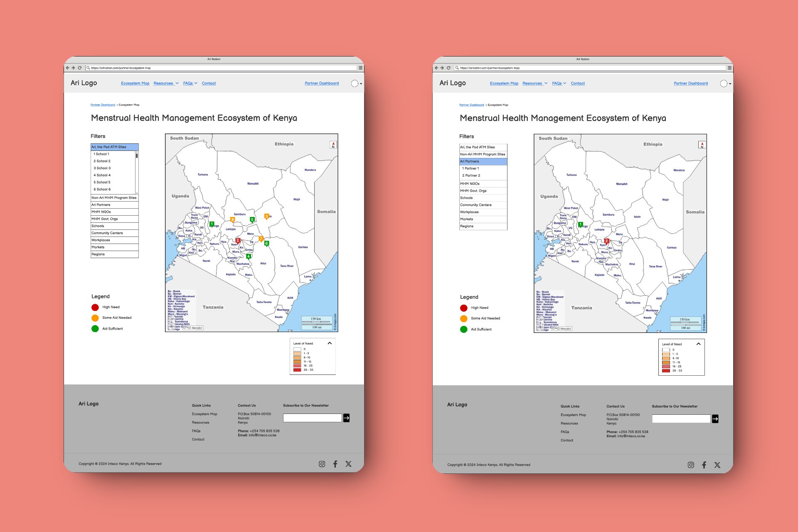
Task: Select Ecosystem Map nav item in right mockup
Action: pos(504,83)
